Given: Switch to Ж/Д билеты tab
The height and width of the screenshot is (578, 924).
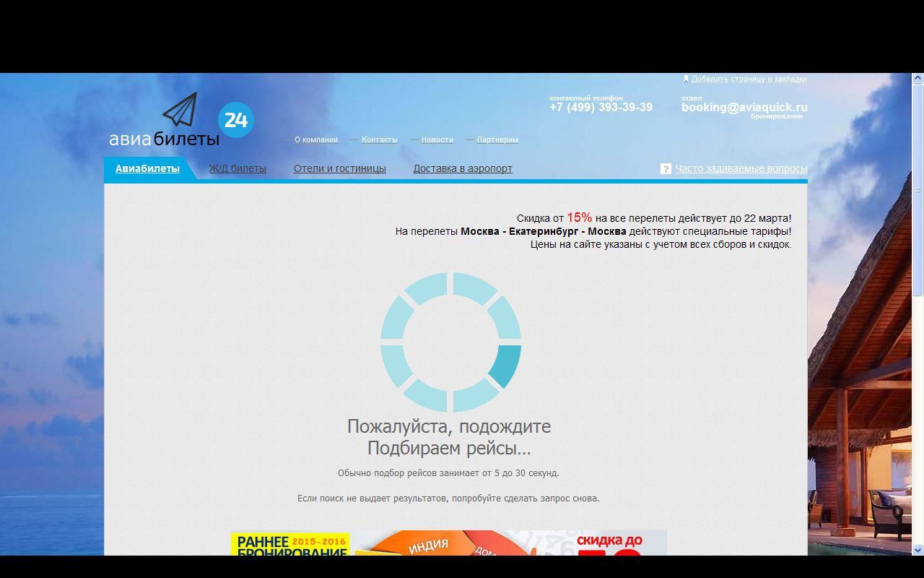Looking at the screenshot, I should pos(237,168).
